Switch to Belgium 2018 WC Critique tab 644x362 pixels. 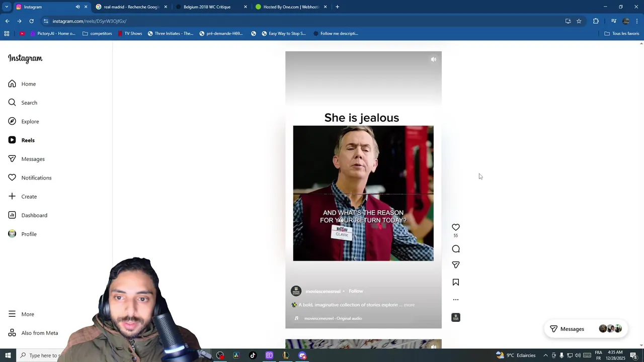point(210,7)
